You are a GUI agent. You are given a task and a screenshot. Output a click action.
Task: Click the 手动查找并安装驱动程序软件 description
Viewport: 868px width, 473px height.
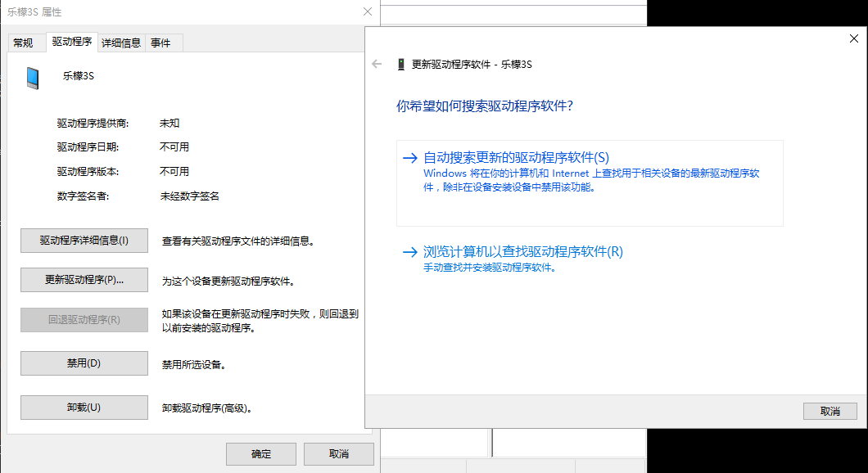coord(490,268)
